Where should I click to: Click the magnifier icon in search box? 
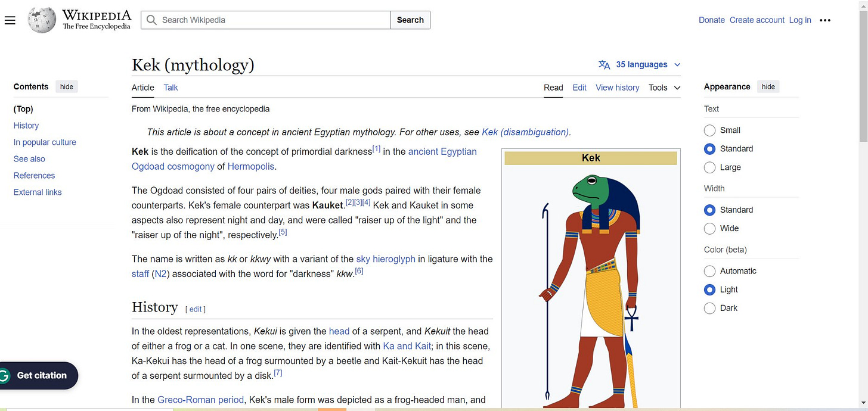[151, 20]
